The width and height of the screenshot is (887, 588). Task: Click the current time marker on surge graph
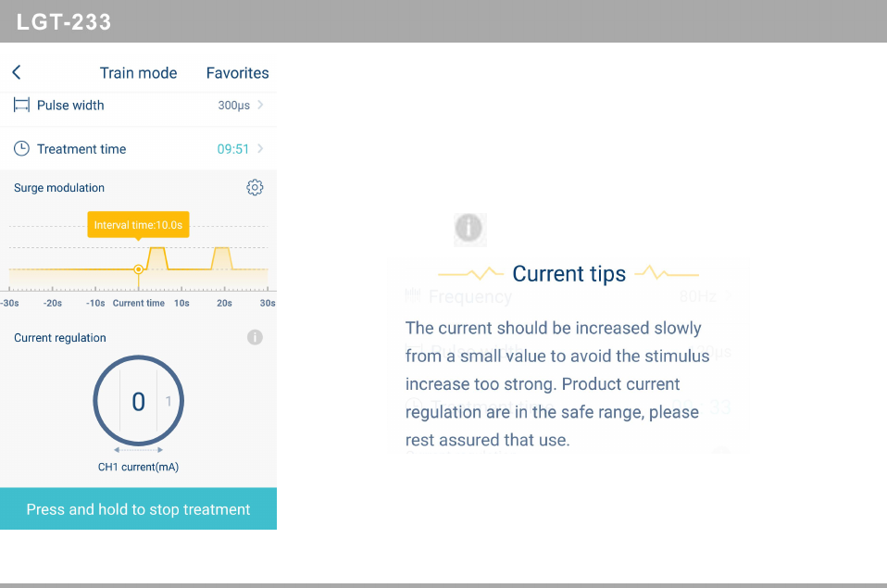tap(138, 269)
